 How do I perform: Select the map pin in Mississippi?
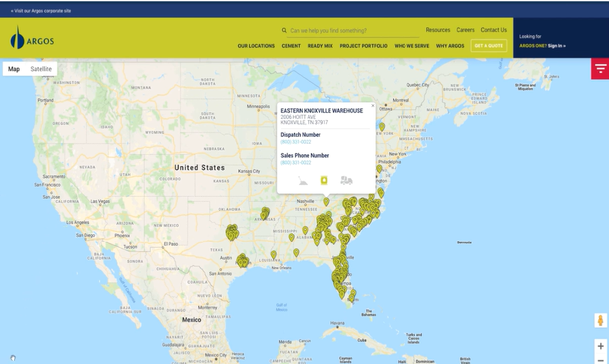click(291, 237)
